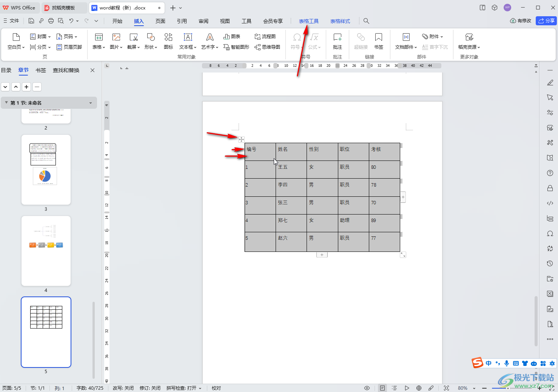The width and height of the screenshot is (558, 392).
Task: Insert a Chart
Action: tap(232, 37)
